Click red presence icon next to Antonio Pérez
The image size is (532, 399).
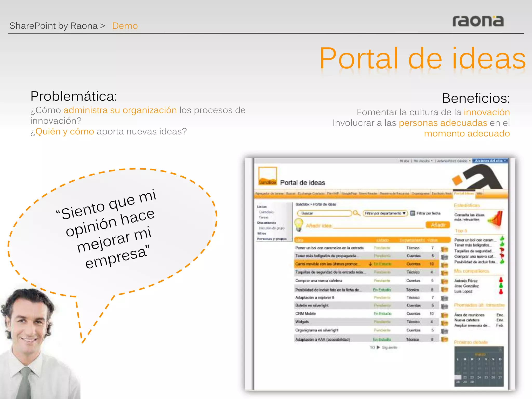pyautogui.click(x=501, y=280)
